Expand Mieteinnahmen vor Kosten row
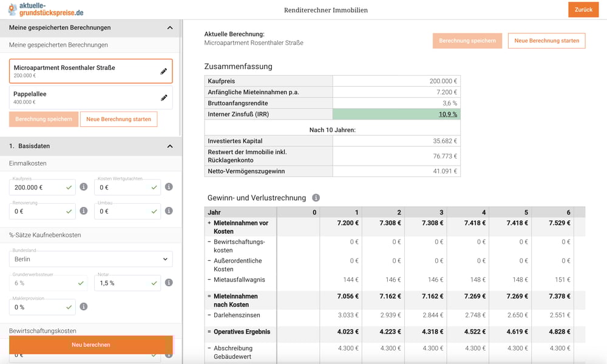This screenshot has width=607, height=364. 209,223
